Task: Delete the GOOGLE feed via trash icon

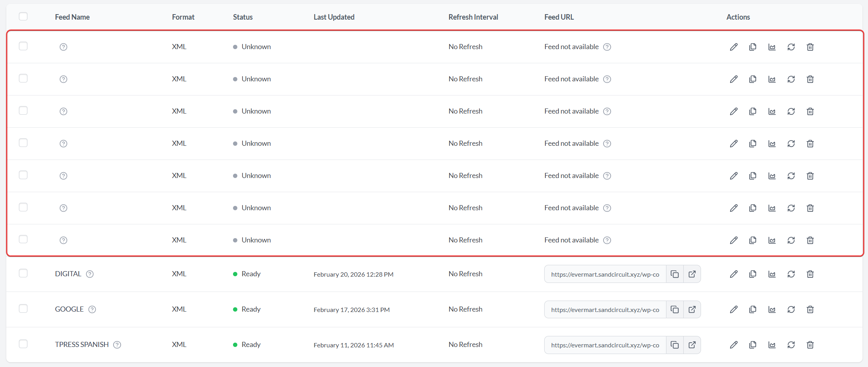Action: [x=810, y=310]
